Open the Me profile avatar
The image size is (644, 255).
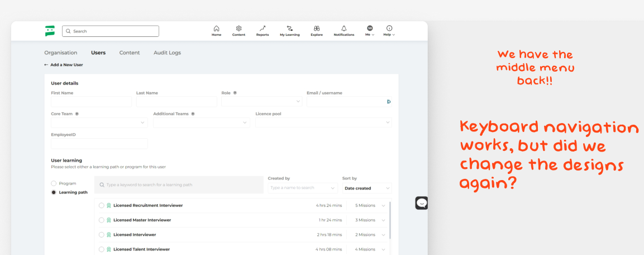370,28
